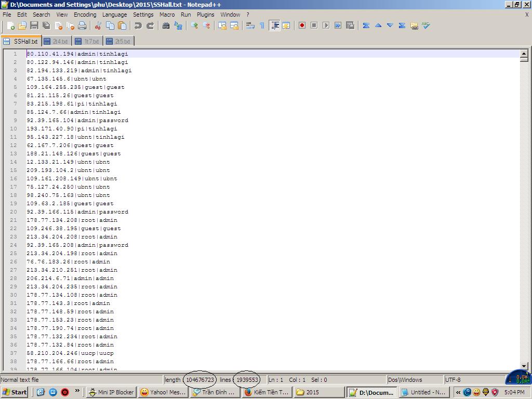Click Close All toolbar icon
Viewport: 532px width, 399px height.
pos(70,26)
